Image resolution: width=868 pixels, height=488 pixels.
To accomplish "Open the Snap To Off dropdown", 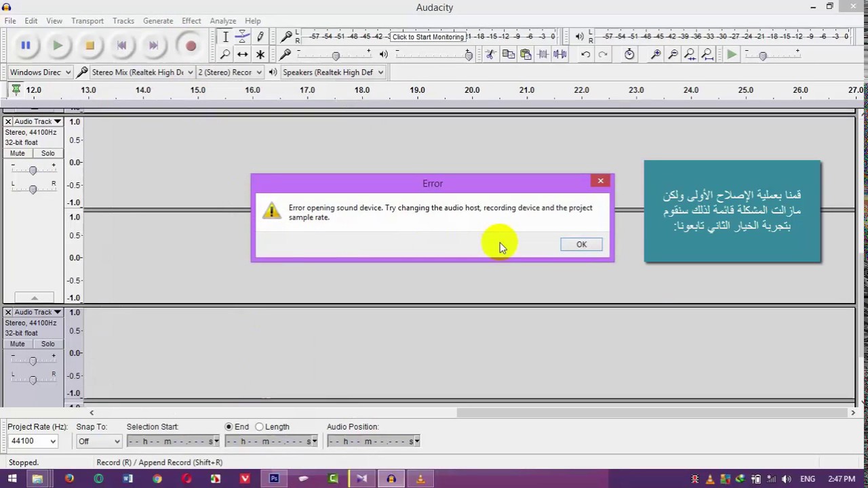I will [99, 441].
